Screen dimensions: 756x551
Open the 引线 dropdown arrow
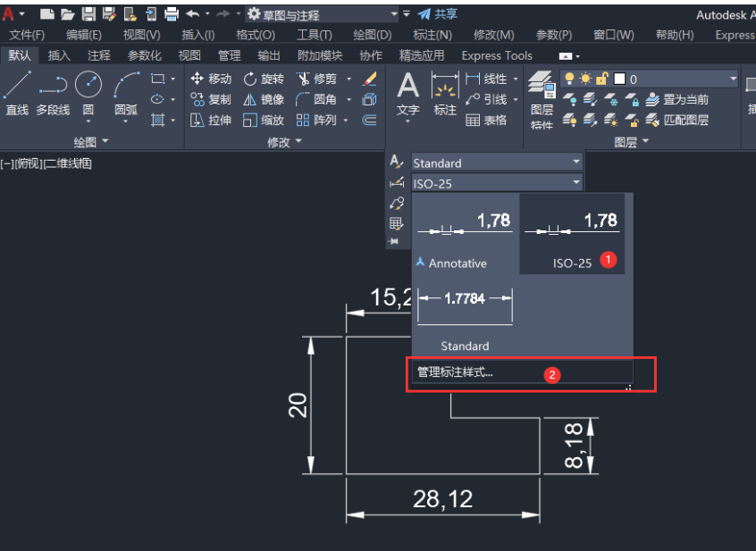coord(516,99)
